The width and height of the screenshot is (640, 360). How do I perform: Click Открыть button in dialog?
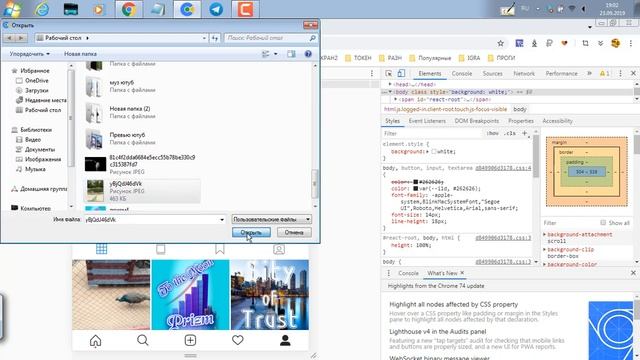251,232
